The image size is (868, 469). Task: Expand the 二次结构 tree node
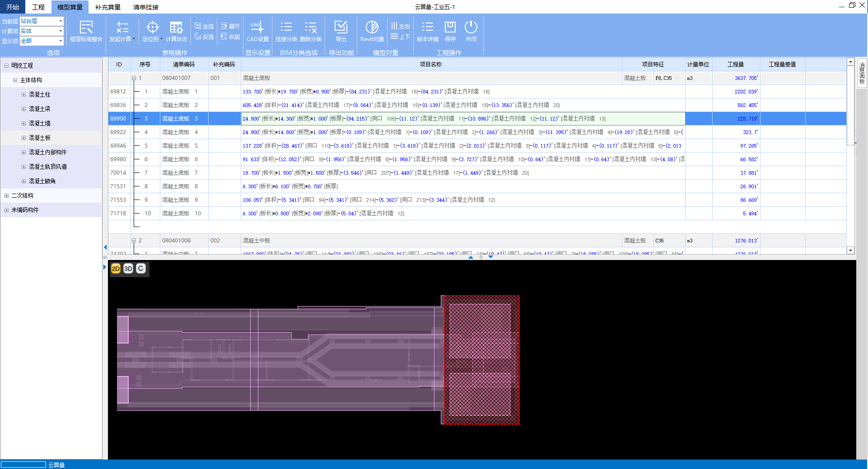[x=6, y=195]
